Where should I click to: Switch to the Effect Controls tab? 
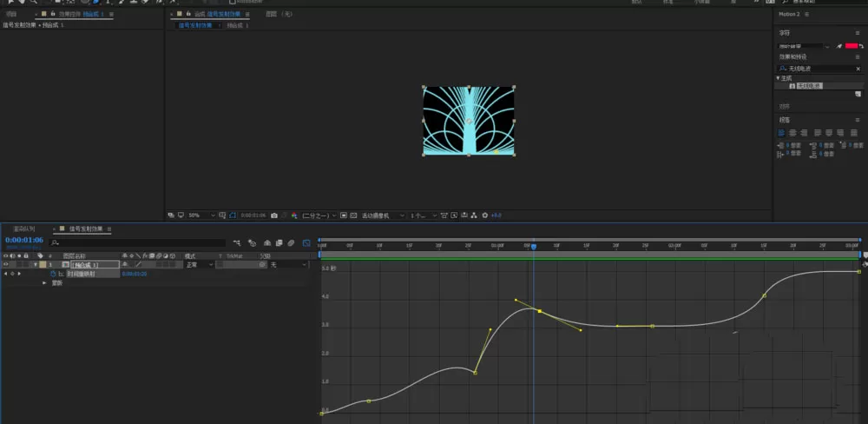click(82, 14)
